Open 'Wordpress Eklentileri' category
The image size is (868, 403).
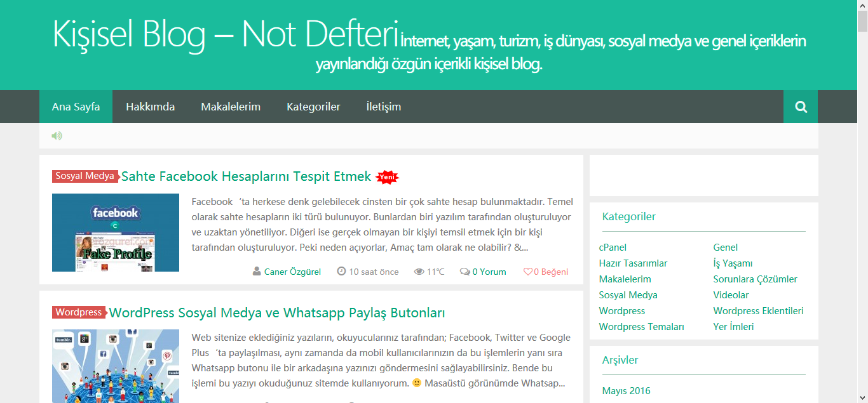tap(759, 311)
